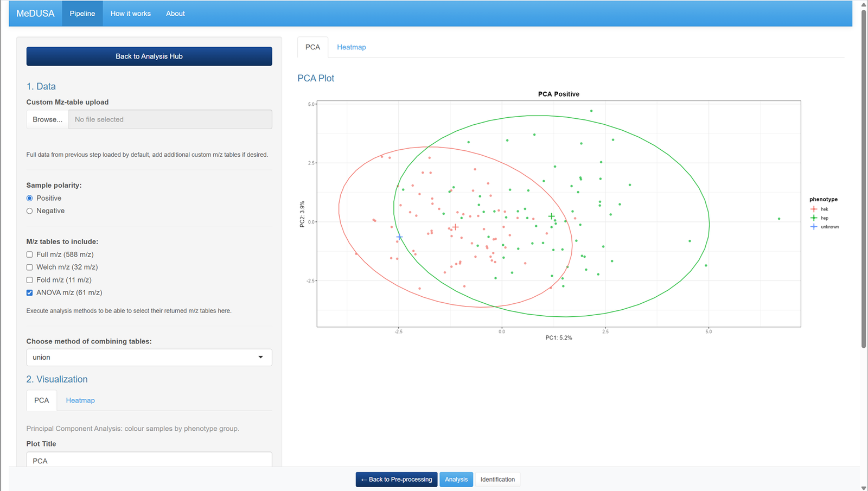Switch to PCA tab above the plot
868x491 pixels.
(x=313, y=47)
